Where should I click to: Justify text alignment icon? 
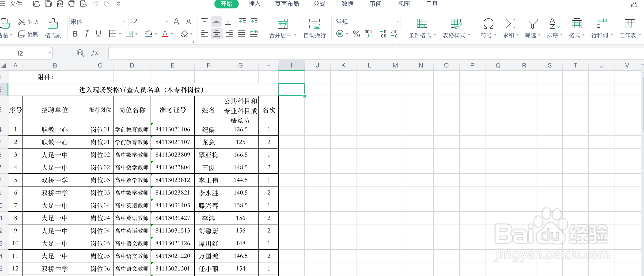242,34
